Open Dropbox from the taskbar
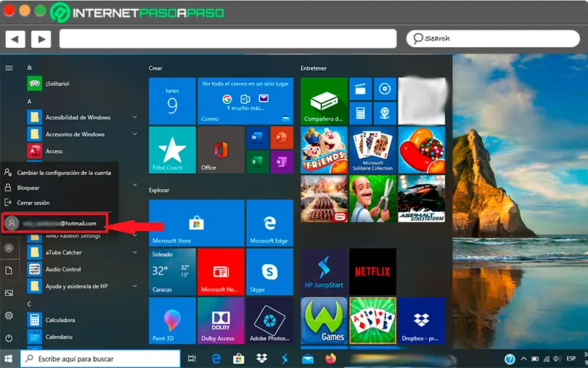This screenshot has width=588, height=368. (x=262, y=358)
